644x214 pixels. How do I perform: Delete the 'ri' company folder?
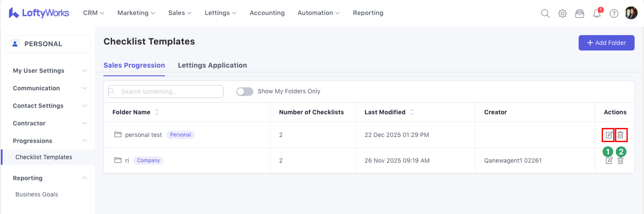click(x=620, y=161)
